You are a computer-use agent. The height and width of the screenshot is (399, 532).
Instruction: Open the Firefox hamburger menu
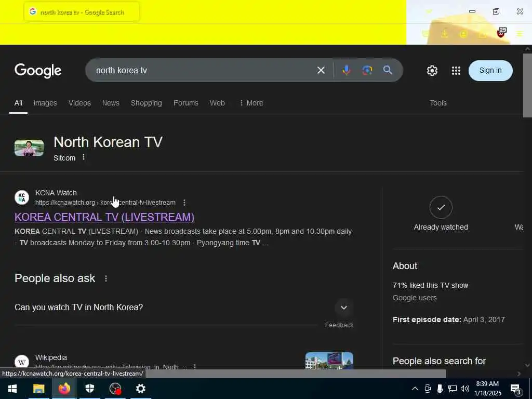click(x=520, y=34)
